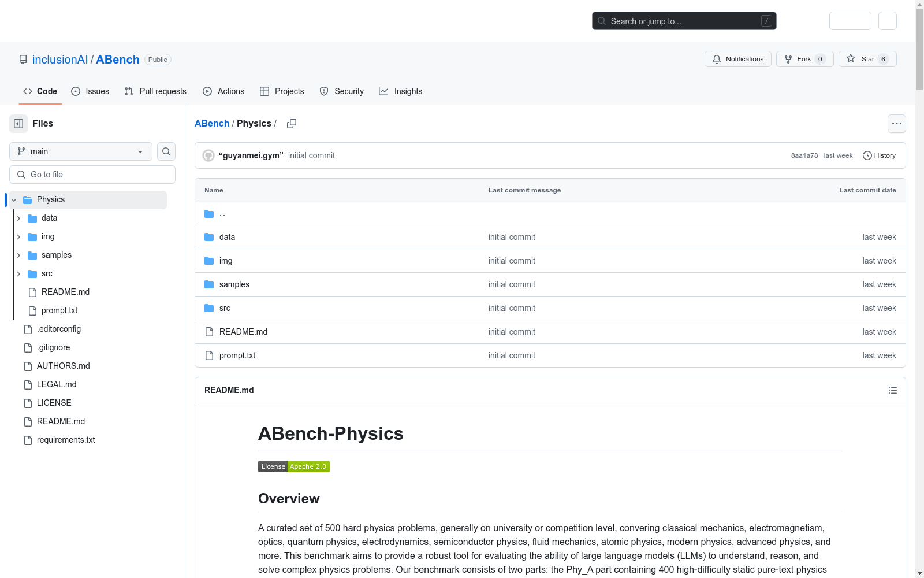Star the ABench repository
Image resolution: width=924 pixels, height=578 pixels.
click(x=867, y=59)
